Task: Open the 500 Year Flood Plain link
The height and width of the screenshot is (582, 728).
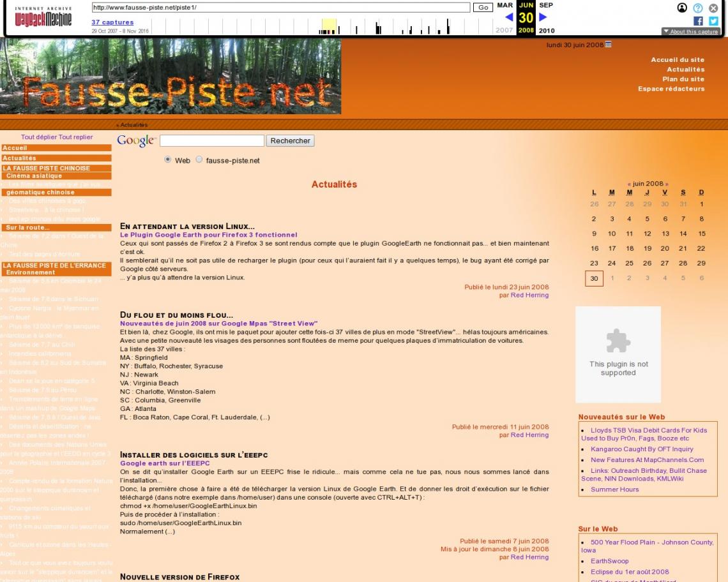Action: pos(647,546)
